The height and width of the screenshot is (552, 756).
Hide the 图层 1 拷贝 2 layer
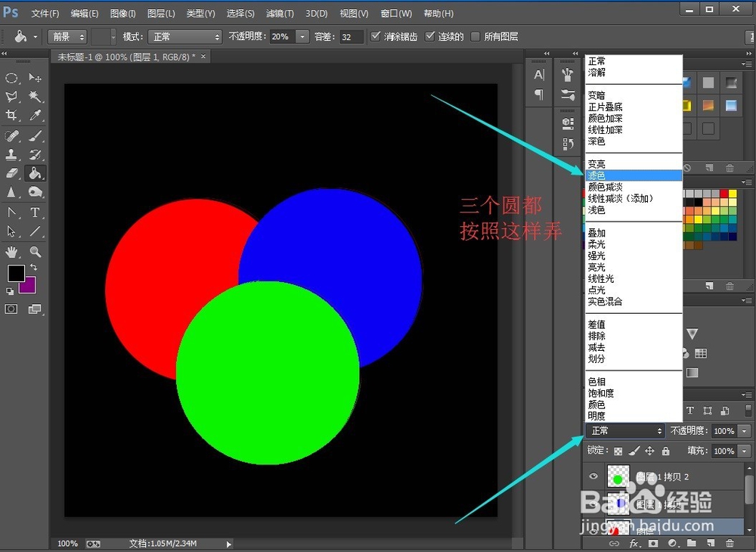point(593,476)
